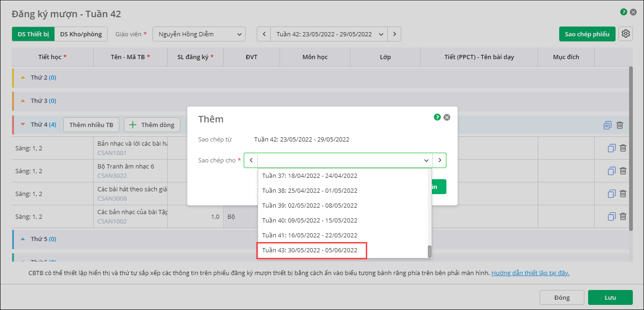644x310 pixels.
Task: Copy the CSAN3008 device row
Action: coord(612,194)
